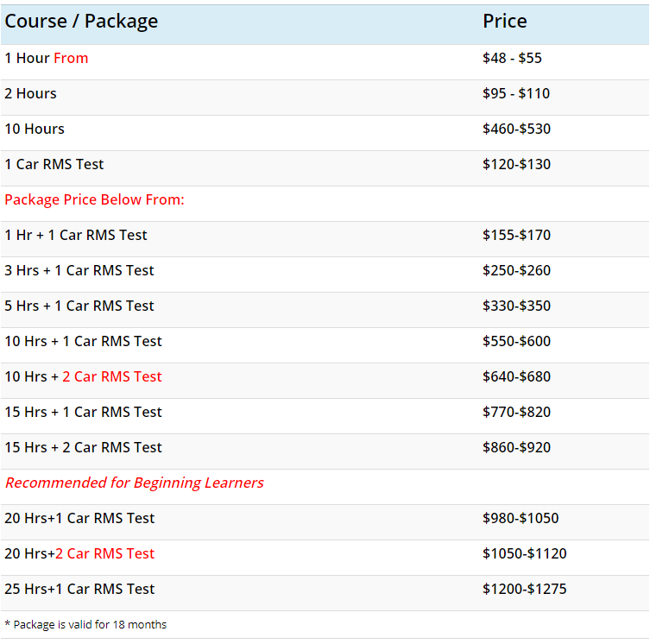Select the "2 Hours" course row

(x=31, y=94)
